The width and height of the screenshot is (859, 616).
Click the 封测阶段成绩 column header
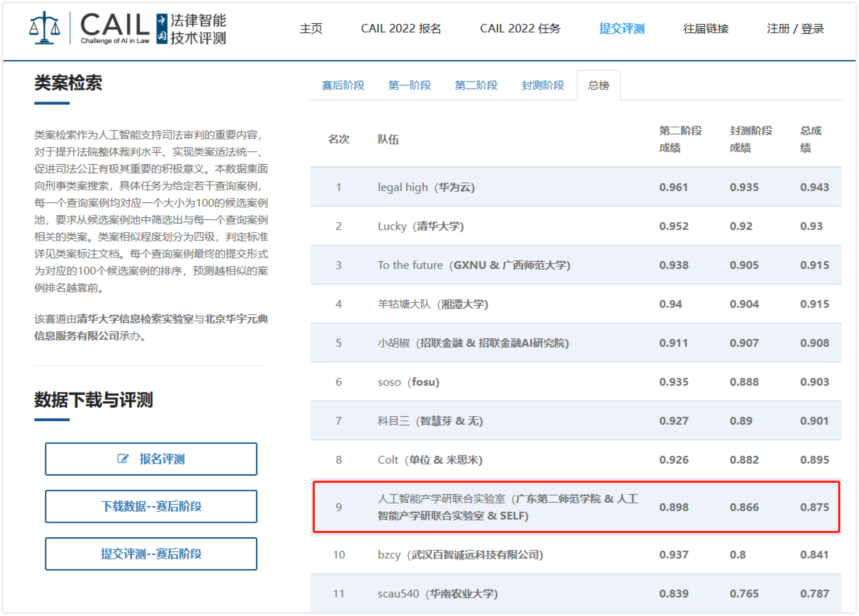click(x=751, y=139)
